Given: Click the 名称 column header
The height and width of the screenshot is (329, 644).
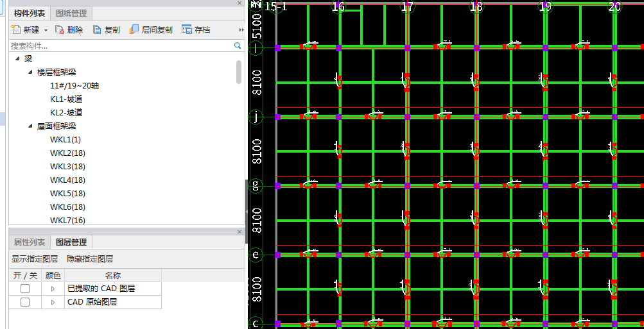Looking at the screenshot, I should 113,275.
